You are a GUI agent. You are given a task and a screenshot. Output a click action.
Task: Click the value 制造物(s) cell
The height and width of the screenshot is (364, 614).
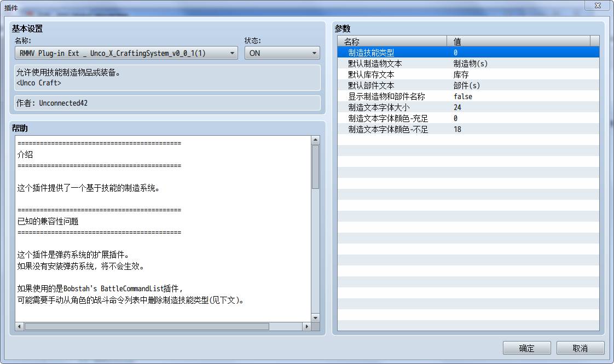[470, 63]
